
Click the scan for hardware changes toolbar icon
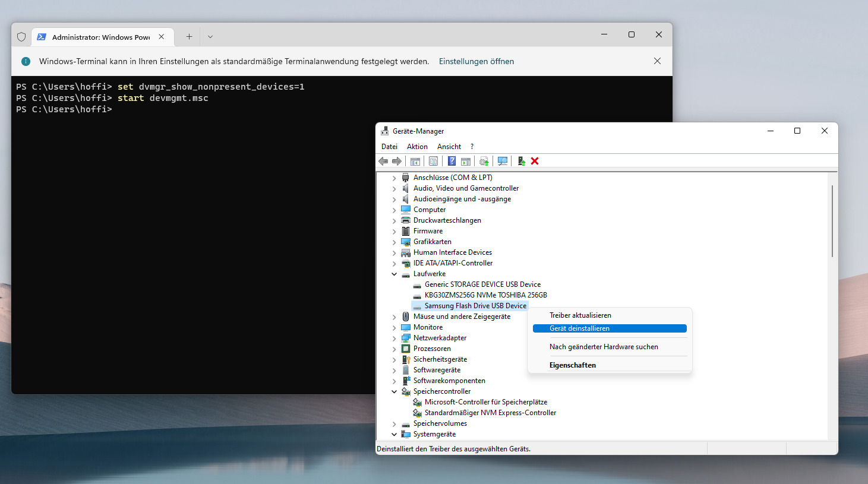(503, 161)
